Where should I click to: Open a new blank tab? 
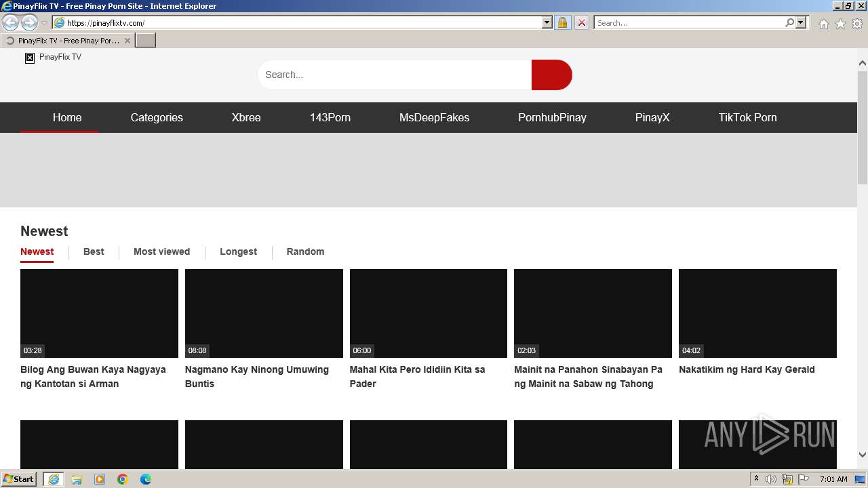pos(146,41)
